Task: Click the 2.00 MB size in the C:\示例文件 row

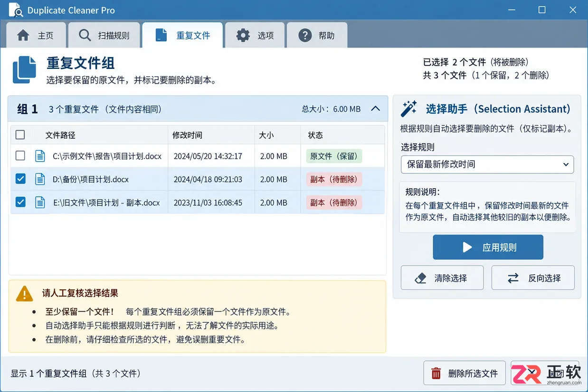Action: coord(274,156)
